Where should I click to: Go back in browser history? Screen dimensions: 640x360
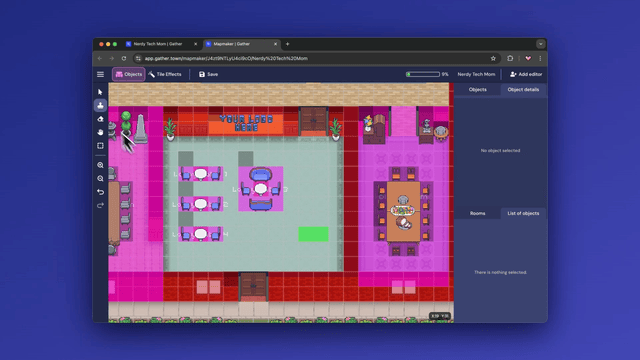100,58
